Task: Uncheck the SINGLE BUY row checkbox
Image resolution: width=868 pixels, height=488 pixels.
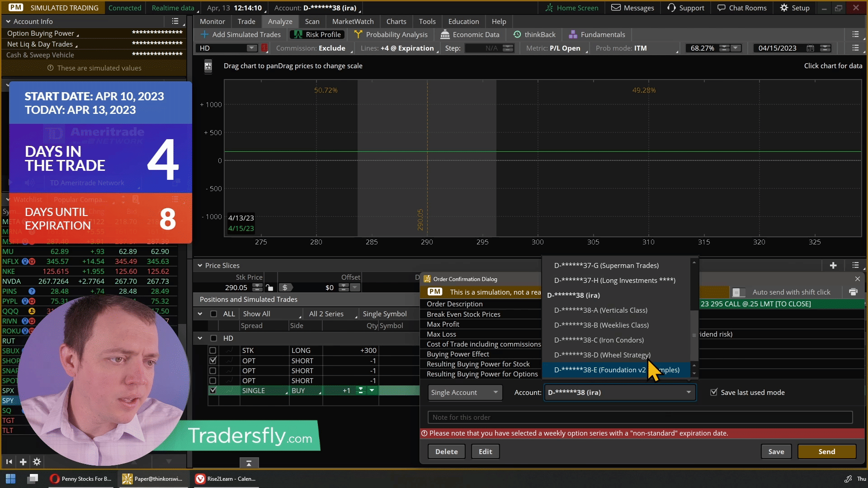Action: [x=212, y=390]
